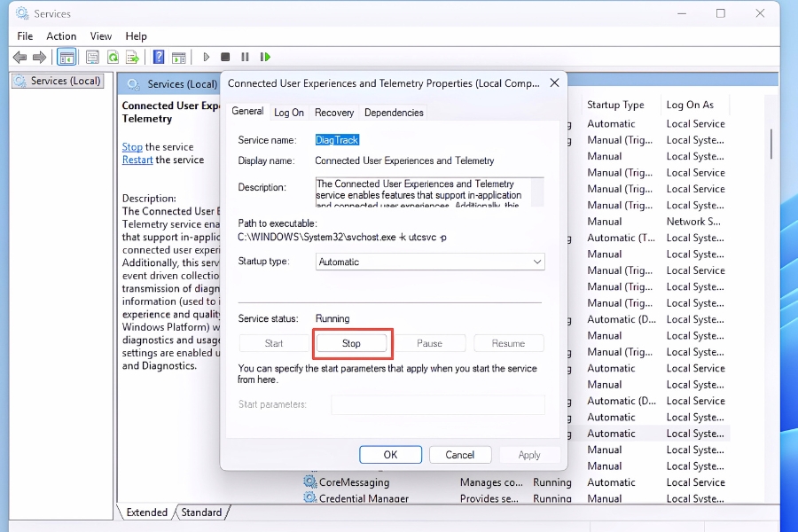Click the Stop Service square icon
The image size is (798, 532).
225,57
